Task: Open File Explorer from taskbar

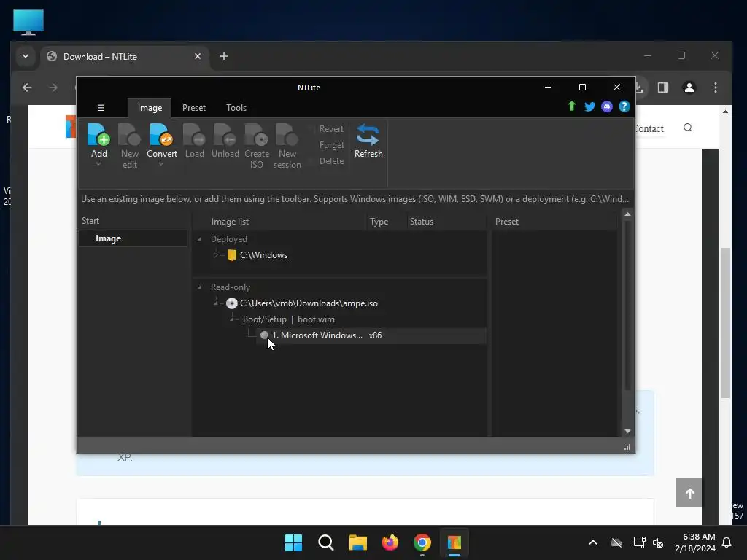Action: [357, 542]
